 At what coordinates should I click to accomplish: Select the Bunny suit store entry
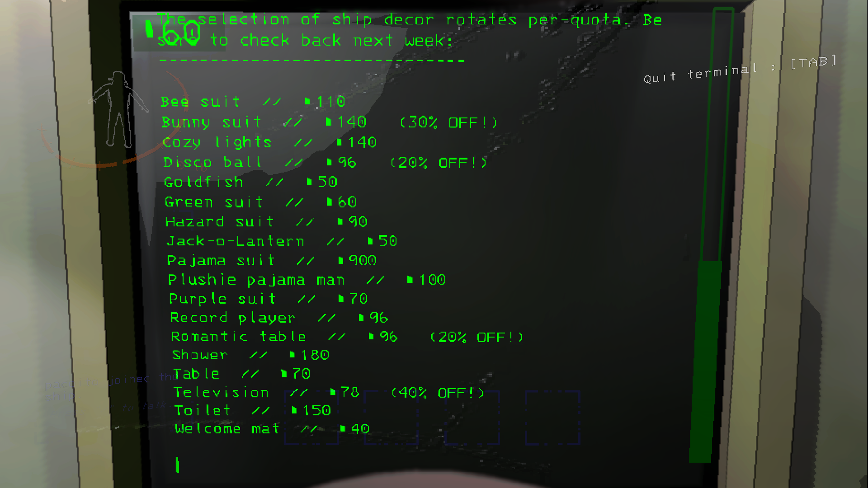pos(329,122)
